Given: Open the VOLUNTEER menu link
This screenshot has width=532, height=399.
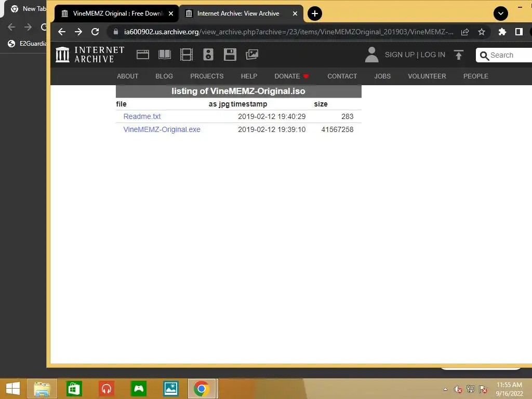Looking at the screenshot, I should coord(427,76).
